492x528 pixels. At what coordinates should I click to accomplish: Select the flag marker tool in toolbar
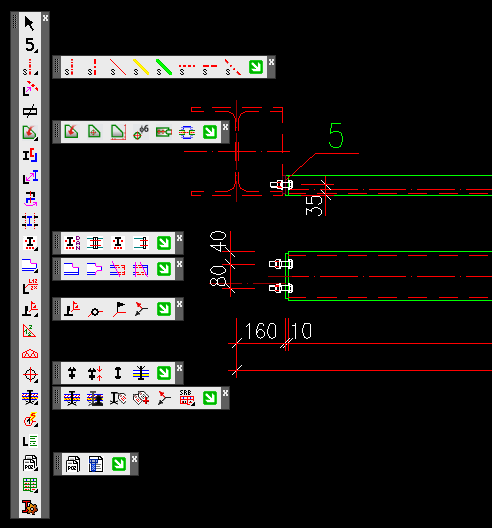[x=119, y=309]
